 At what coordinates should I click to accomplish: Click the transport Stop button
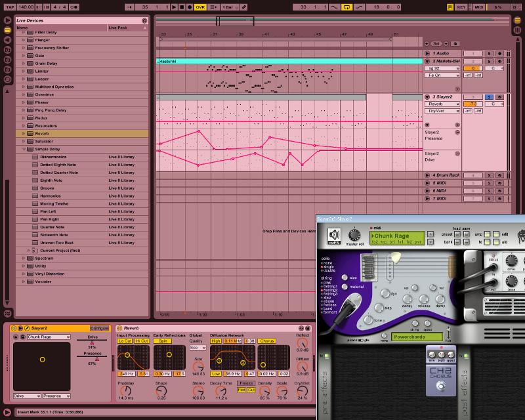point(182,7)
